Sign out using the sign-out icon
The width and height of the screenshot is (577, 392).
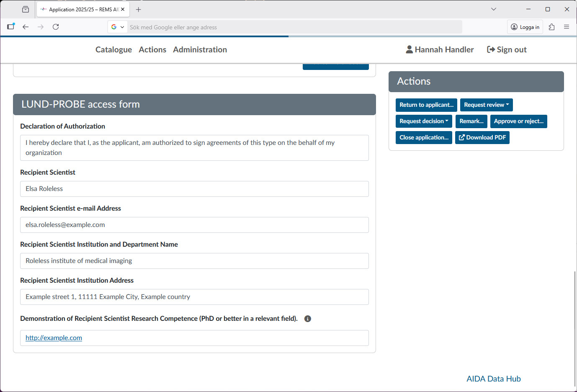490,49
